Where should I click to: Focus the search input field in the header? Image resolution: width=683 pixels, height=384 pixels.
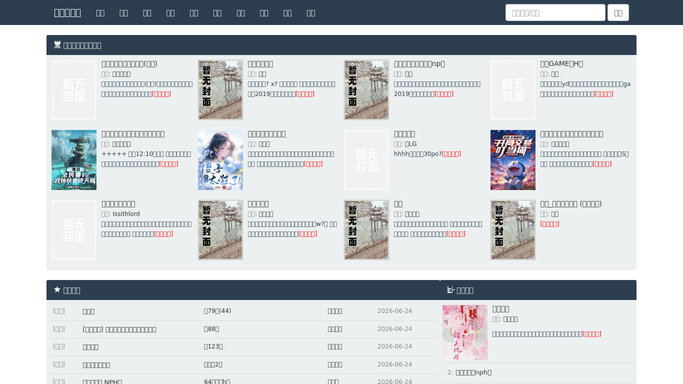(x=555, y=13)
